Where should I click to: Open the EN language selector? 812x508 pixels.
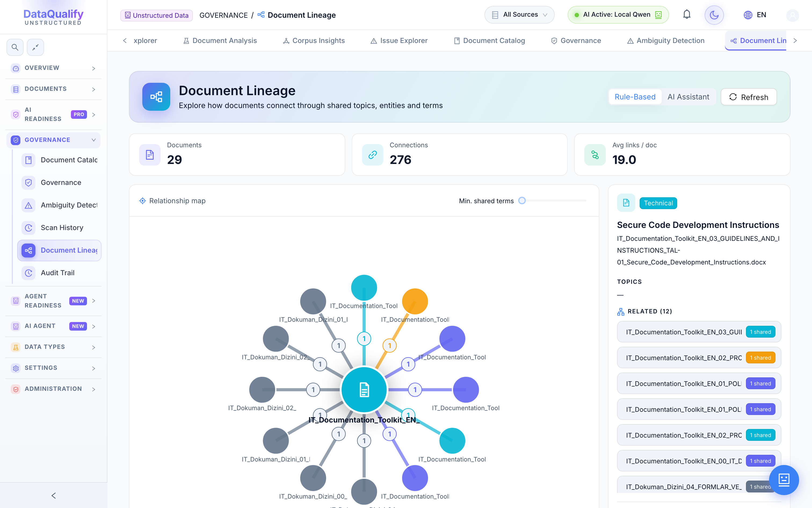(755, 15)
